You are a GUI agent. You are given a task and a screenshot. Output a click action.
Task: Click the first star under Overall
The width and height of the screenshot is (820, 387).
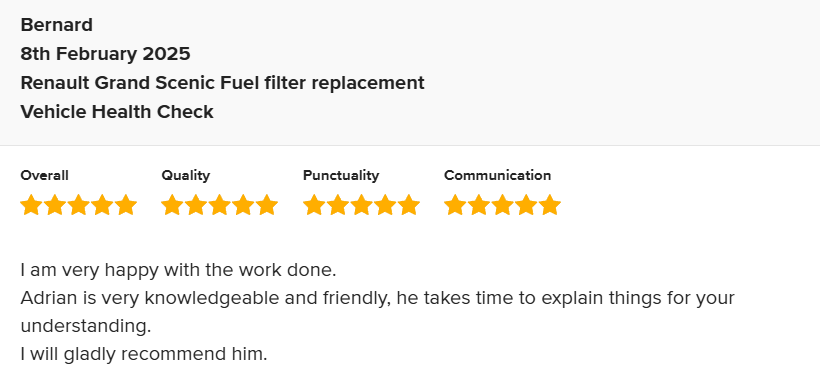tap(31, 205)
